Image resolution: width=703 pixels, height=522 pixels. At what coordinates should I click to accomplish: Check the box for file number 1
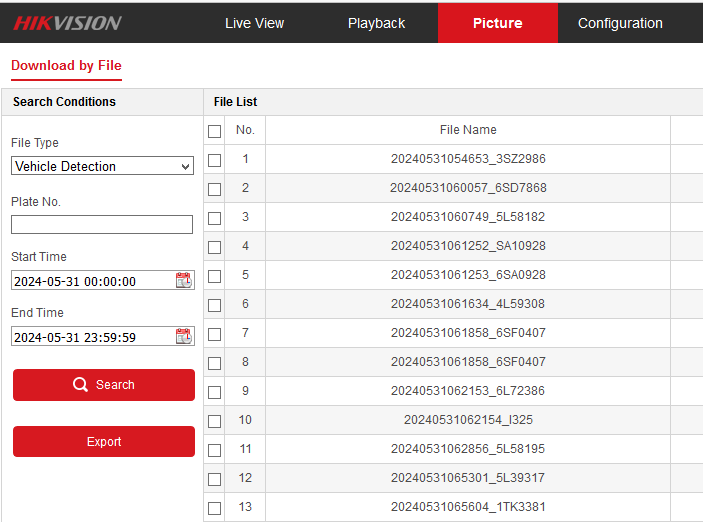(214, 160)
